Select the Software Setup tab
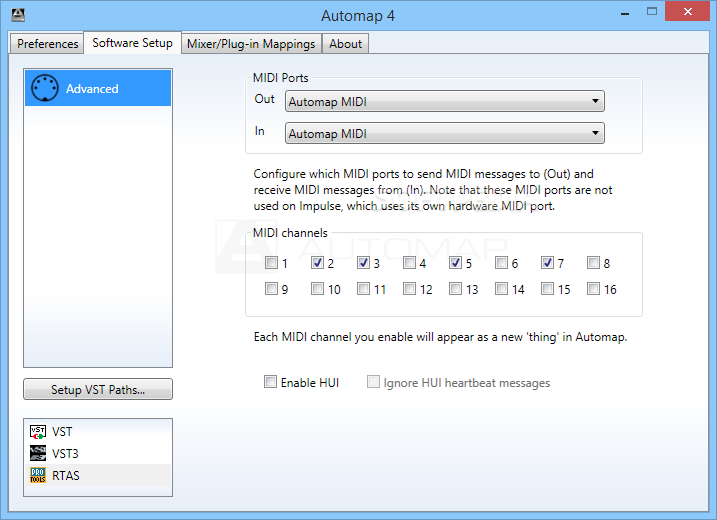This screenshot has height=520, width=717. point(133,43)
